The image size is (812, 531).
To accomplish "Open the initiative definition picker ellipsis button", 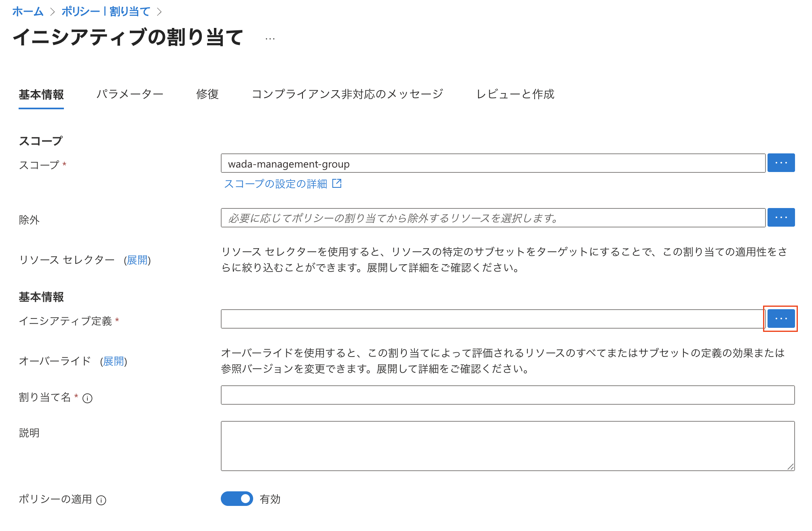I will [781, 319].
